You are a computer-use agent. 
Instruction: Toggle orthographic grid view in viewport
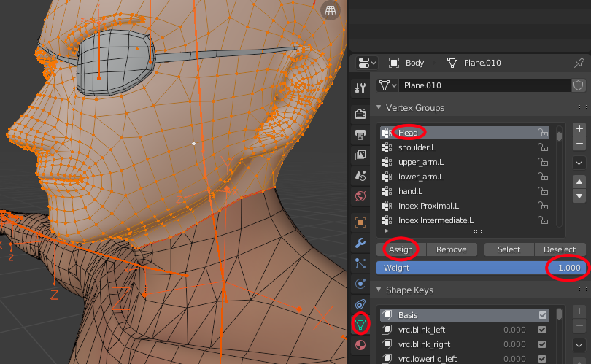331,10
